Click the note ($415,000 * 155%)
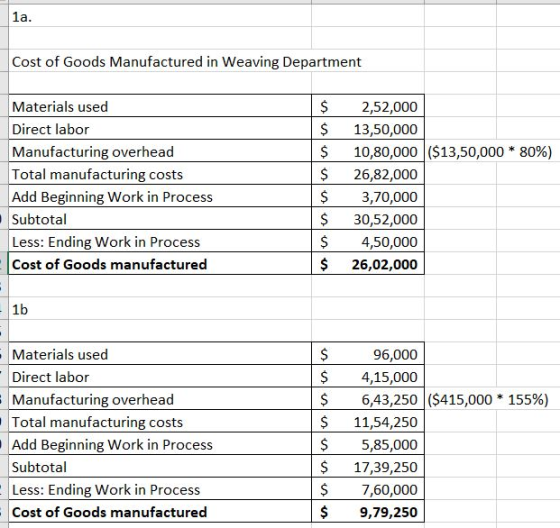 [488, 399]
